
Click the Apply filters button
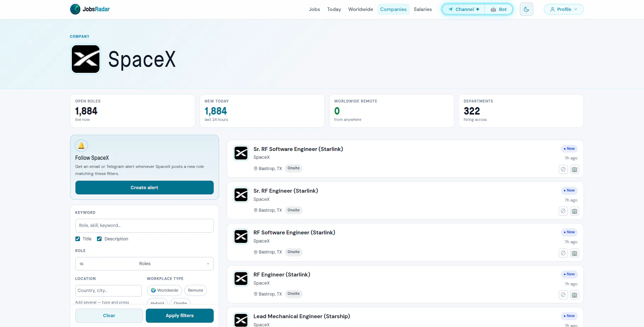(x=179, y=315)
